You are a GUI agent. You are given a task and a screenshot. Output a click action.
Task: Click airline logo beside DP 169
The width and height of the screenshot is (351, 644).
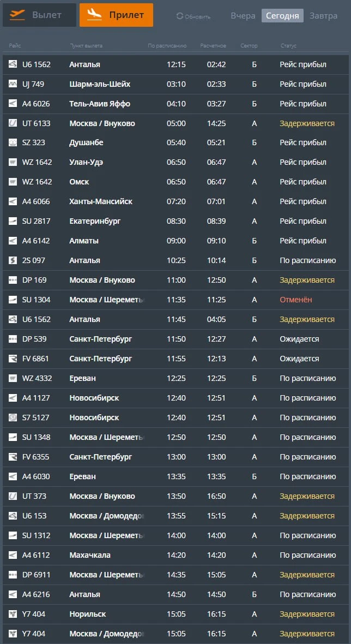13,280
